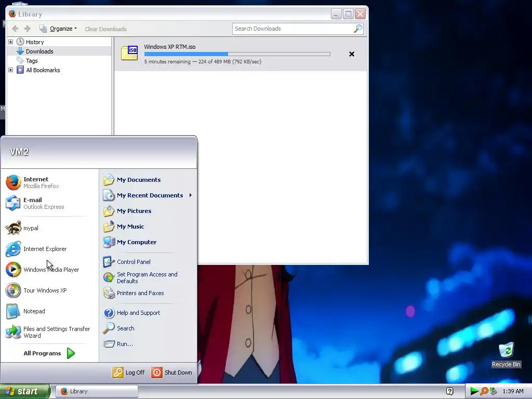Click the network tray icon
This screenshot has height=399, width=532.
point(493,391)
